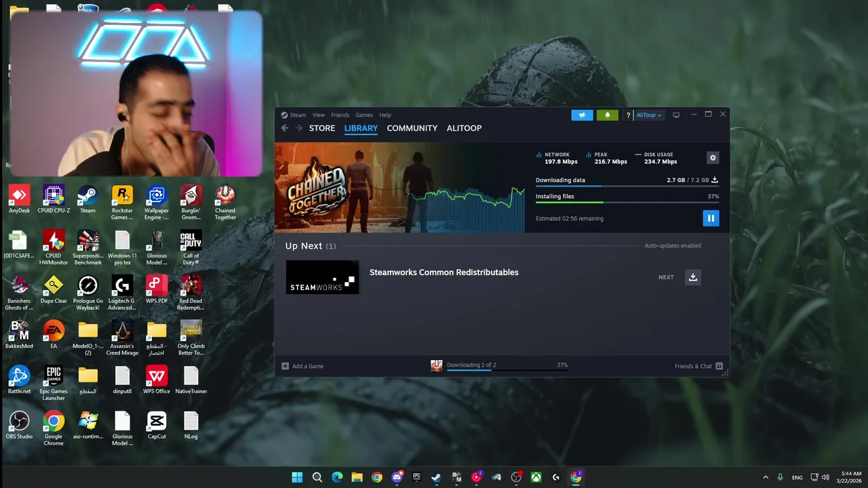868x488 pixels.
Task: Show hidden system tray icons
Action: 766,477
